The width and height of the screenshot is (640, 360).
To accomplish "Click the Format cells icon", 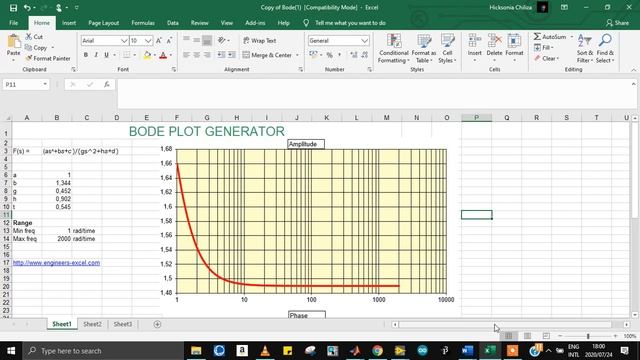I will (x=514, y=41).
